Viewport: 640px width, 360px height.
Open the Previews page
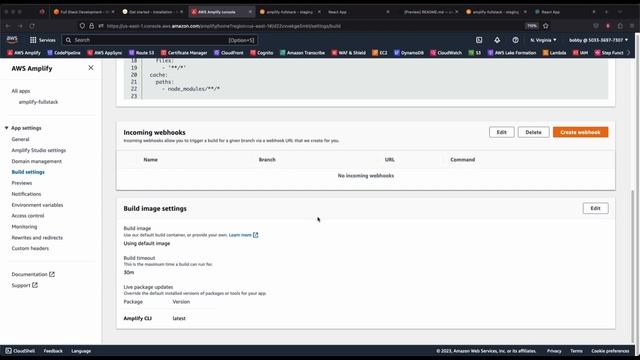[22, 183]
